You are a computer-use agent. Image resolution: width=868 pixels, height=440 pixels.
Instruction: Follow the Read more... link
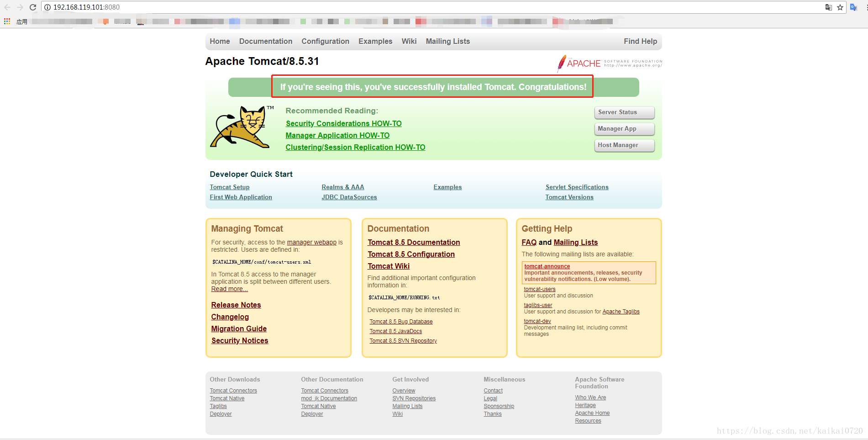pos(229,289)
